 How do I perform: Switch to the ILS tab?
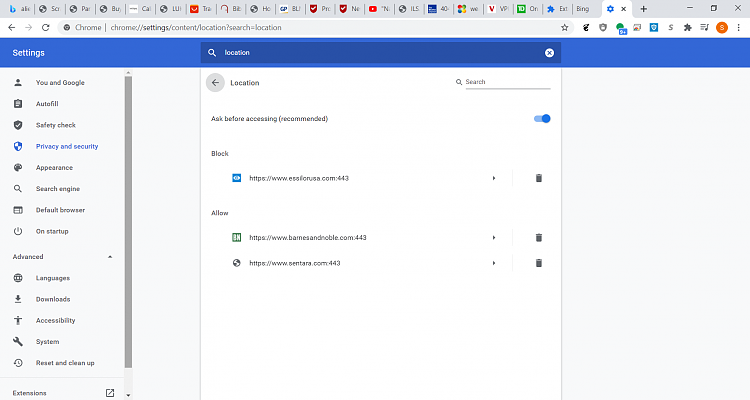coord(409,9)
